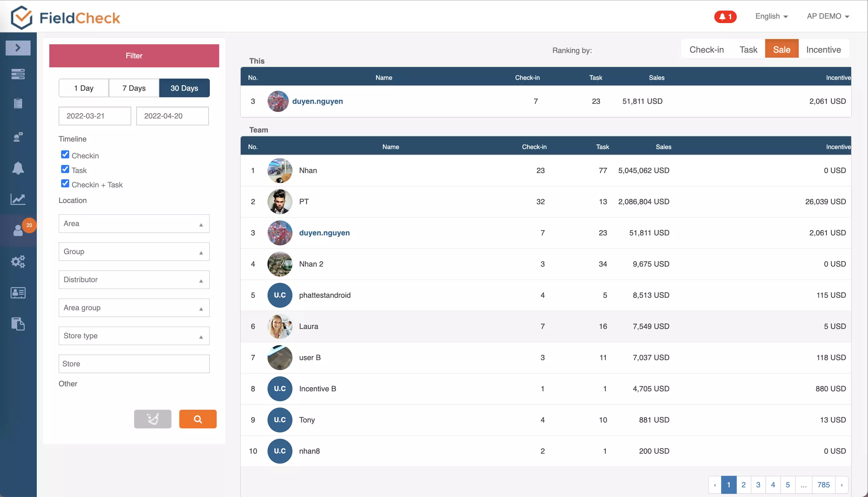The image size is (868, 497).
Task: Expand the Area group dropdown
Action: point(134,307)
